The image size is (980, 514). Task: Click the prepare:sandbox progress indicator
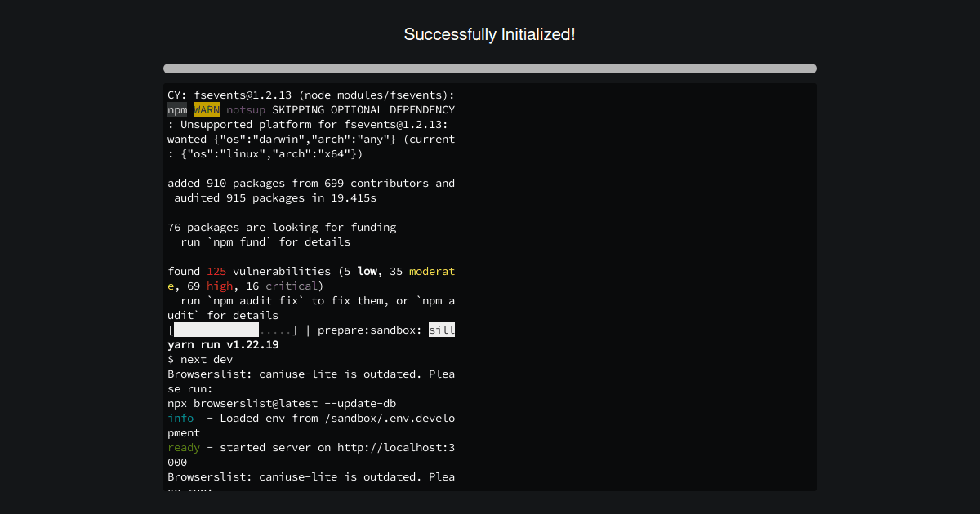pos(370,330)
